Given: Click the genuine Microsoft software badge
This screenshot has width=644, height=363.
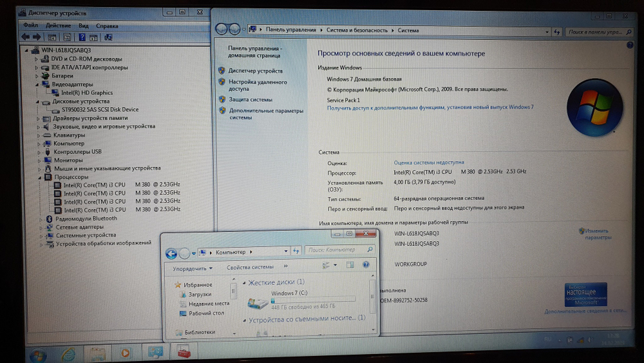Looking at the screenshot, I should (585, 294).
